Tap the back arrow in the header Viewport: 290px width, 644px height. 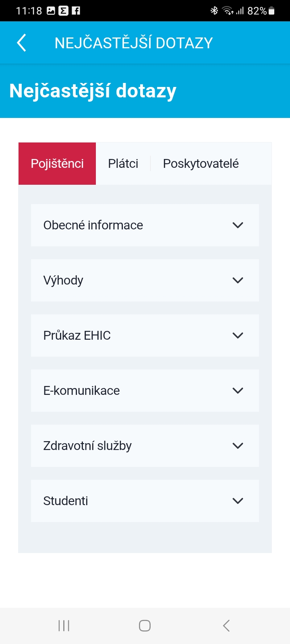click(21, 42)
